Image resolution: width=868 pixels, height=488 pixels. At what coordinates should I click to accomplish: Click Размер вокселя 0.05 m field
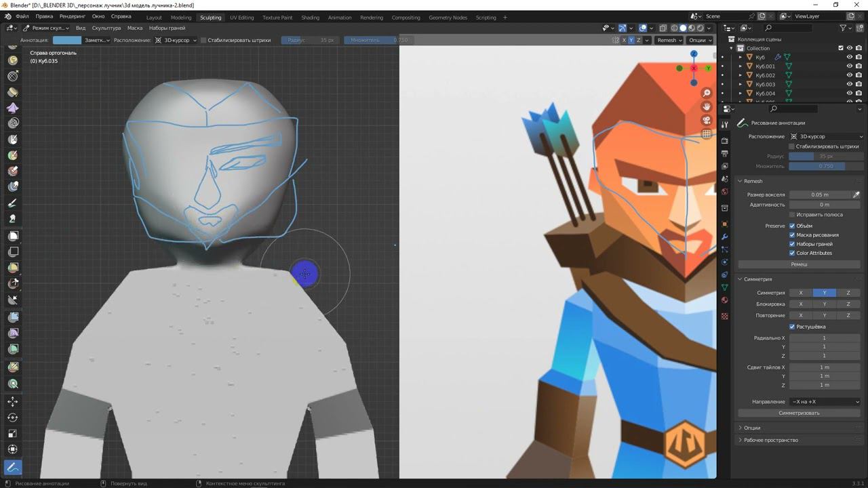820,195
